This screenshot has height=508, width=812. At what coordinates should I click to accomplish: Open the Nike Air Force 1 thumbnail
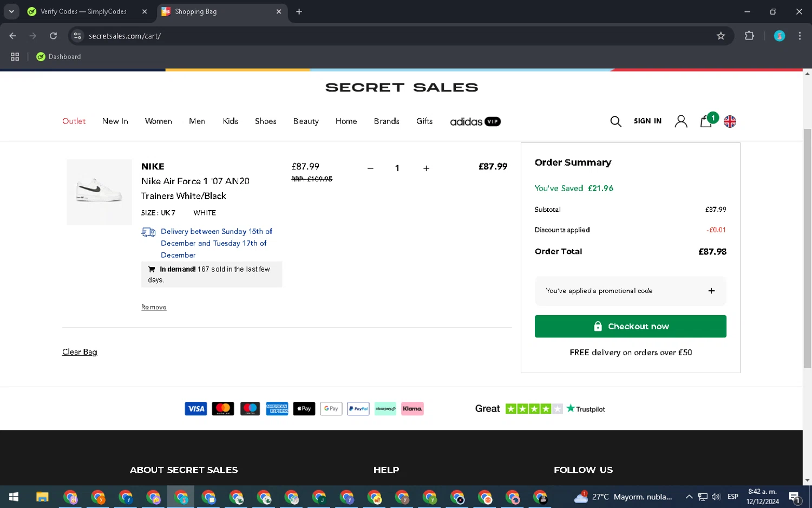click(99, 192)
